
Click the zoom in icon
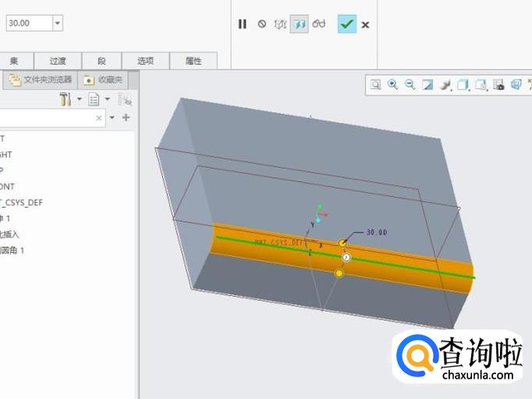coord(393,85)
